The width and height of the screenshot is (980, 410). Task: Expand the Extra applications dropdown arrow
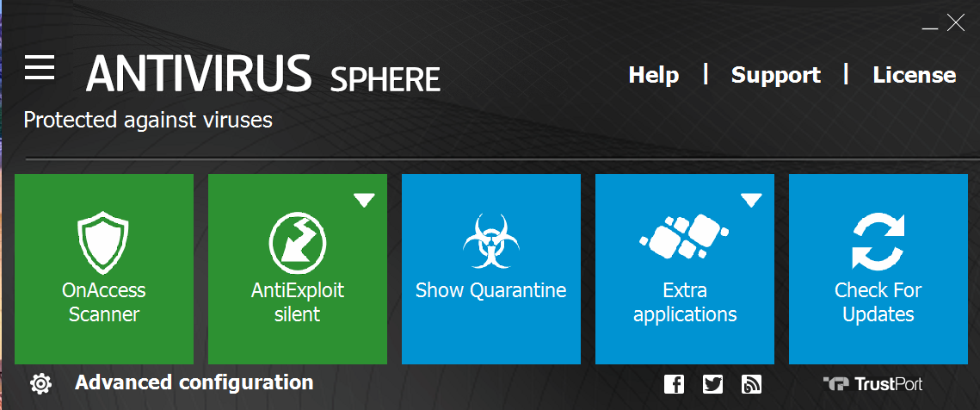tap(751, 201)
